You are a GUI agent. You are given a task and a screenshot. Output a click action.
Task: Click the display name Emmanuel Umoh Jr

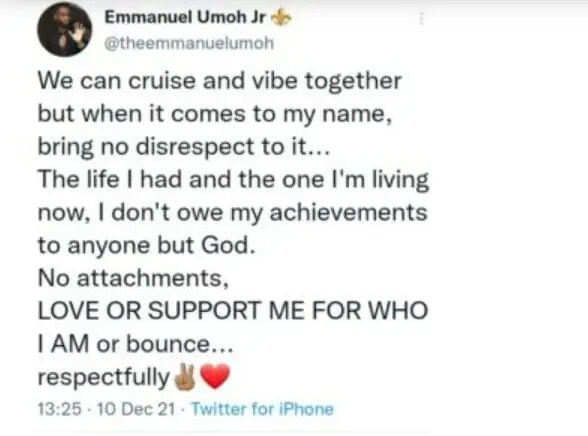[x=185, y=17]
